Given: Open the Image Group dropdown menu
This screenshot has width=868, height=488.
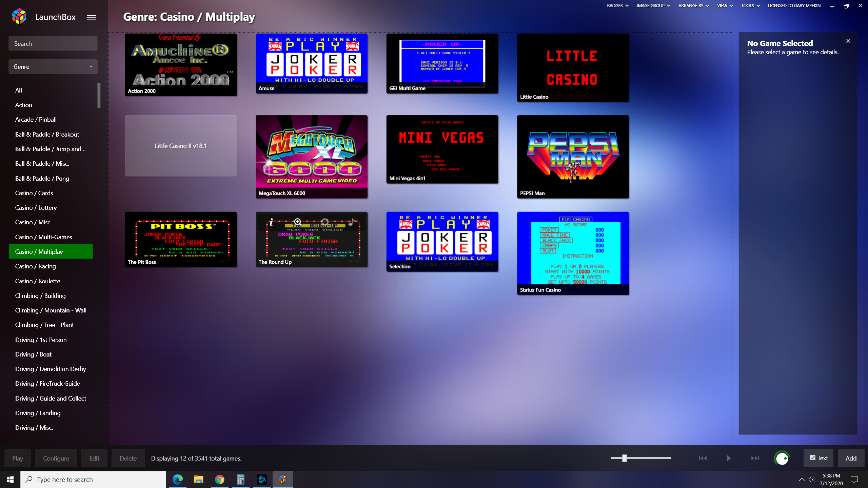Looking at the screenshot, I should coord(653,5).
